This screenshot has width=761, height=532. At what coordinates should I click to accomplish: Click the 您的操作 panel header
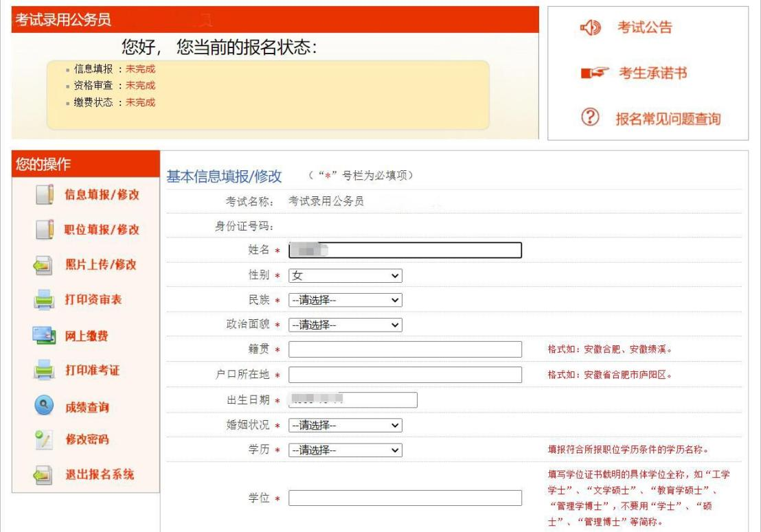coord(86,164)
